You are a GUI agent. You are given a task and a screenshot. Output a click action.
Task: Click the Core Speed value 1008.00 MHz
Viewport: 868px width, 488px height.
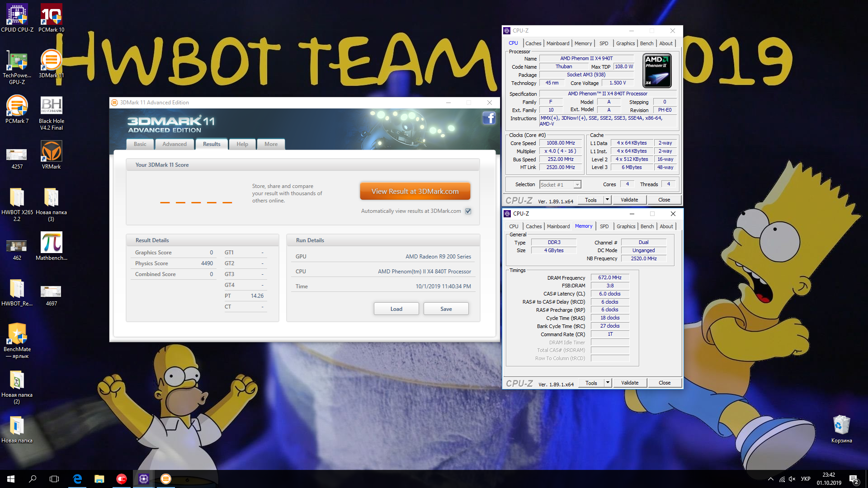coord(561,143)
